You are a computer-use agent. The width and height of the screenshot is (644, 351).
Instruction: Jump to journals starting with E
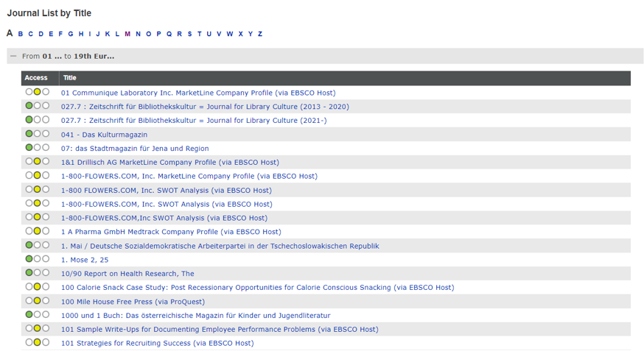[x=51, y=34]
